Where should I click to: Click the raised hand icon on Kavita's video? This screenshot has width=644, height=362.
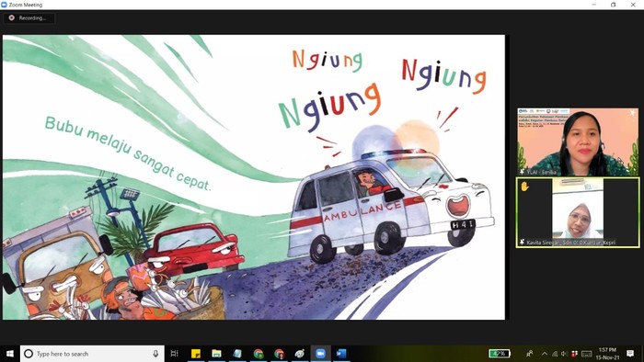coord(524,187)
